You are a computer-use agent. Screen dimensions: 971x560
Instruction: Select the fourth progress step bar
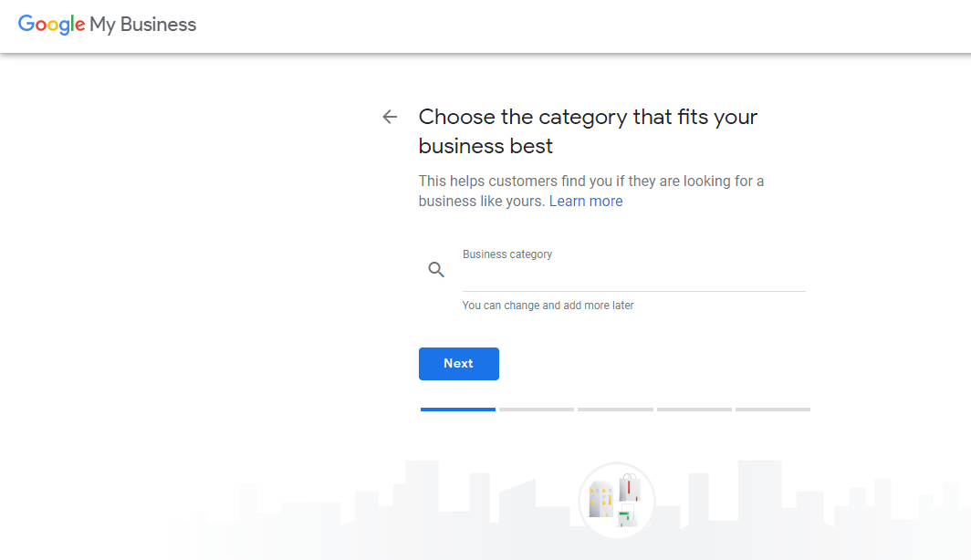tap(694, 409)
